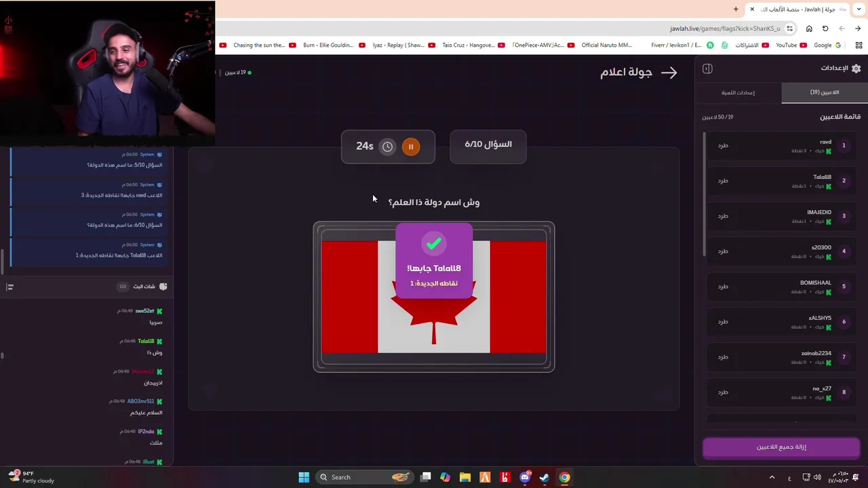The height and width of the screenshot is (488, 868).
Task: Open site information icon in address bar
Action: 790,28
